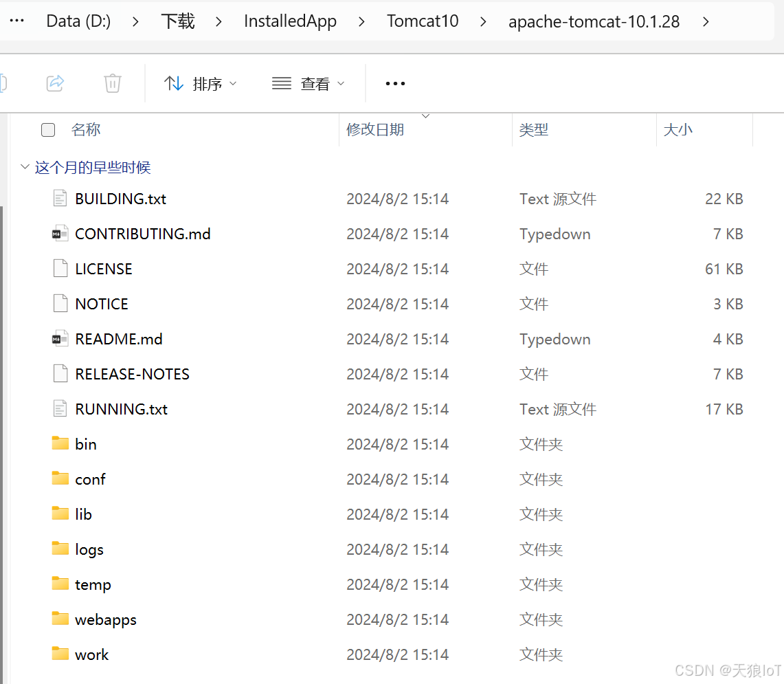The height and width of the screenshot is (684, 784).
Task: Click the NOTICE file icon
Action: click(60, 303)
